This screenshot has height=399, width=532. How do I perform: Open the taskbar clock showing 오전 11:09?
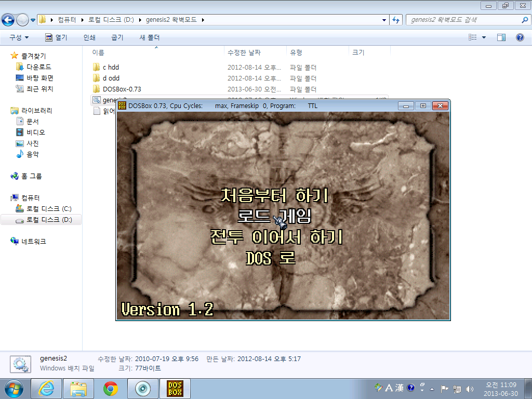tap(501, 389)
